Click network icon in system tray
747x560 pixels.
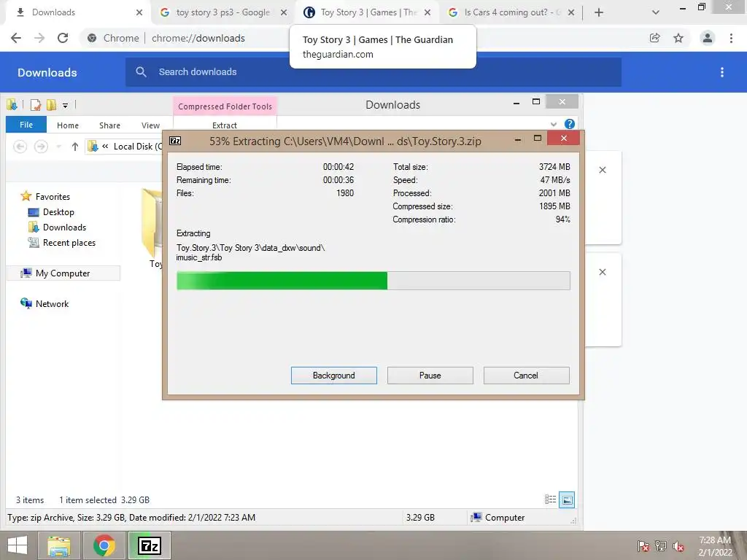(661, 546)
